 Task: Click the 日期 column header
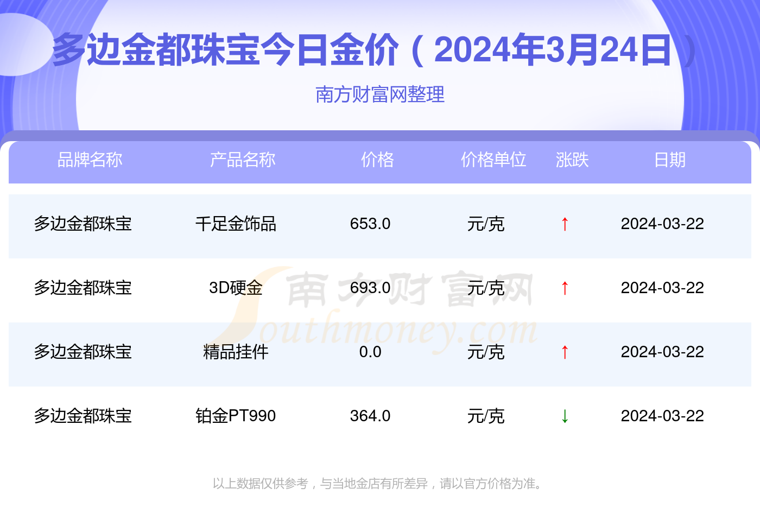[669, 160]
